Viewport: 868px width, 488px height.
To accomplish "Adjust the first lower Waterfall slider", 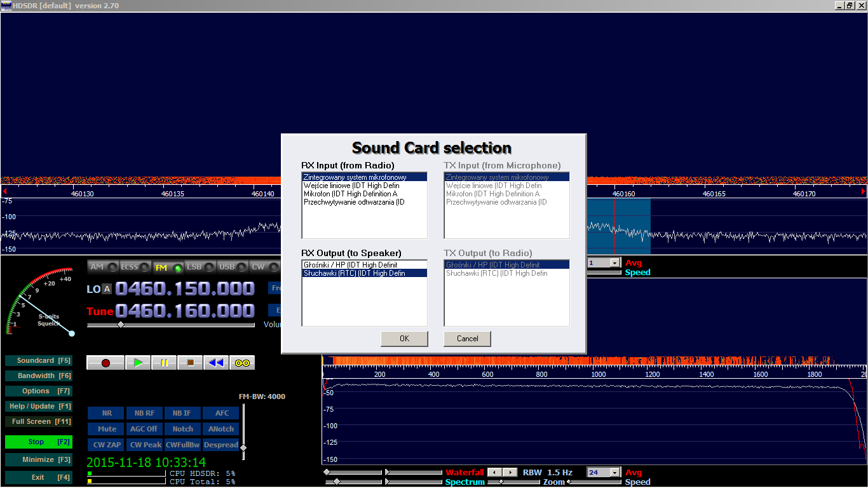I will (x=327, y=472).
